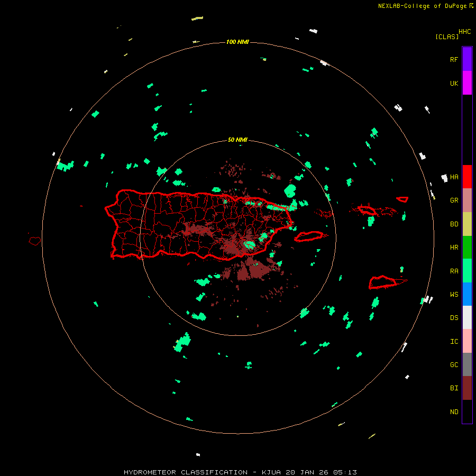
Task: Click the HHC product code label
Action: pyautogui.click(x=465, y=32)
